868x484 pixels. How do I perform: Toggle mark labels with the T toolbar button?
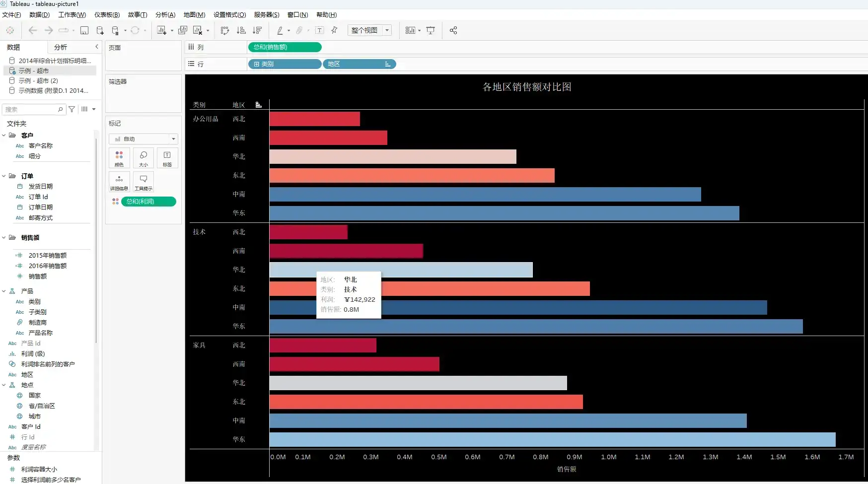pos(320,30)
